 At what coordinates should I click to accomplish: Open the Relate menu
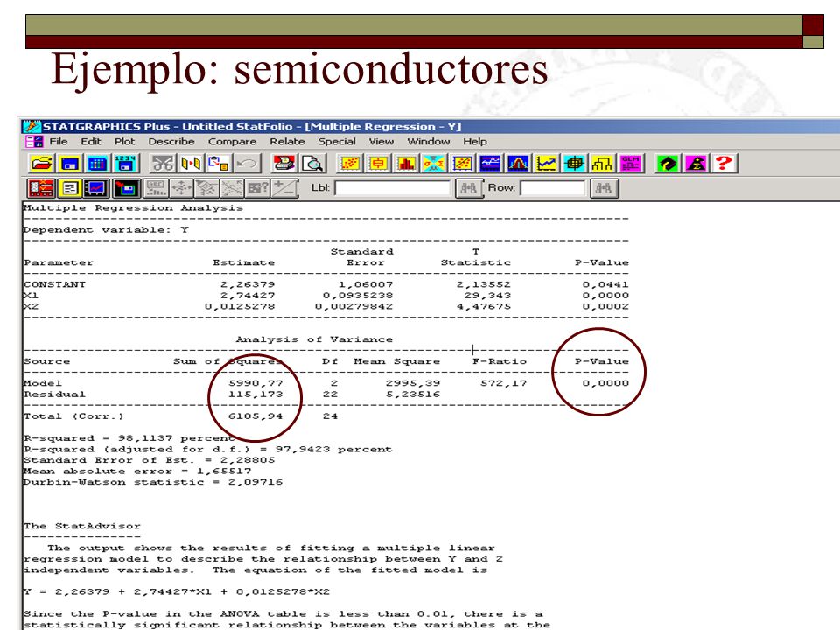click(x=287, y=142)
